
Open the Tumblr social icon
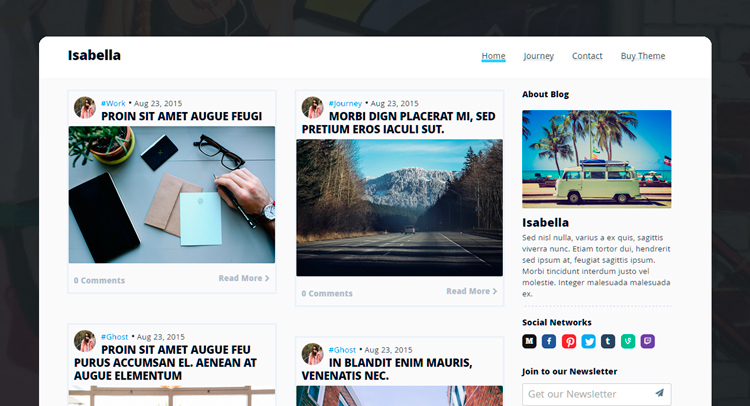coord(608,341)
